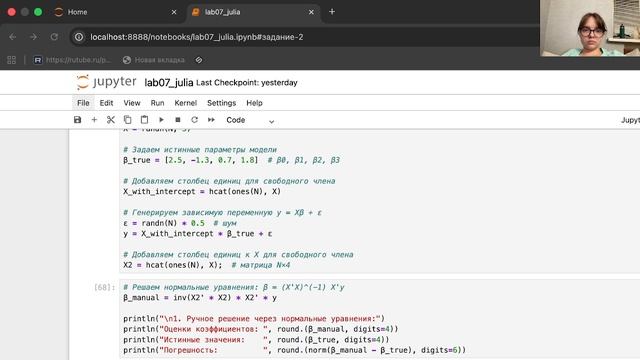This screenshot has width=640, height=360.
Task: Click the y = X_with_intercept * β_true + ε line
Action: 198,233
